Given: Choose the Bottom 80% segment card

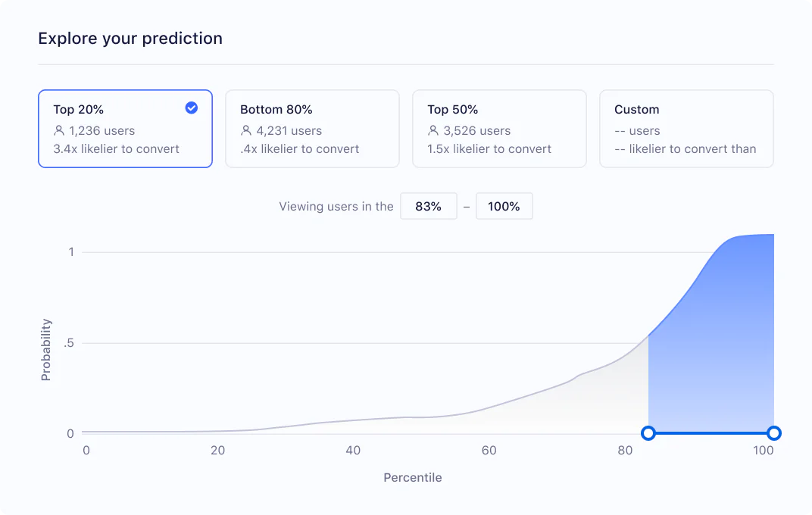Looking at the screenshot, I should tap(312, 129).
